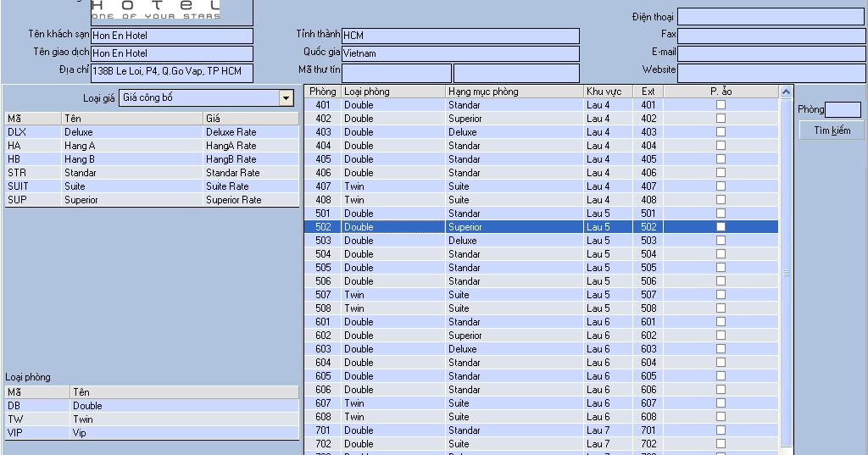Click the Phòng search input field
868x455 pixels.
tap(843, 109)
